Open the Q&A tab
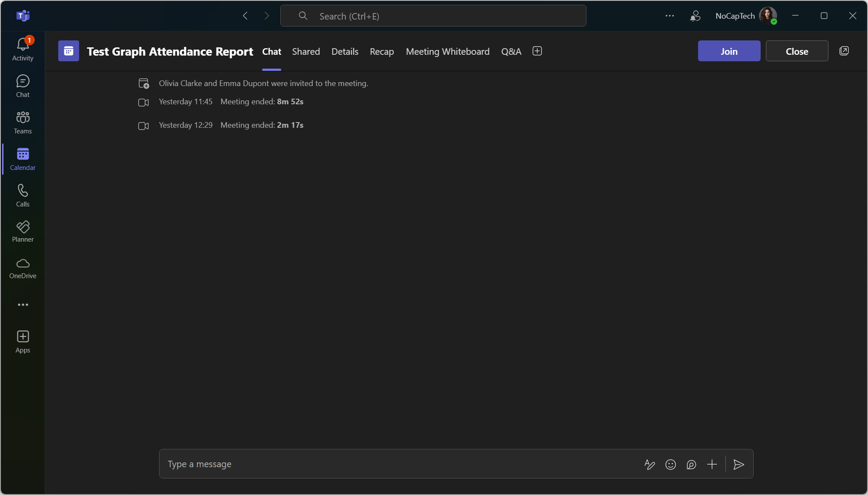 511,51
